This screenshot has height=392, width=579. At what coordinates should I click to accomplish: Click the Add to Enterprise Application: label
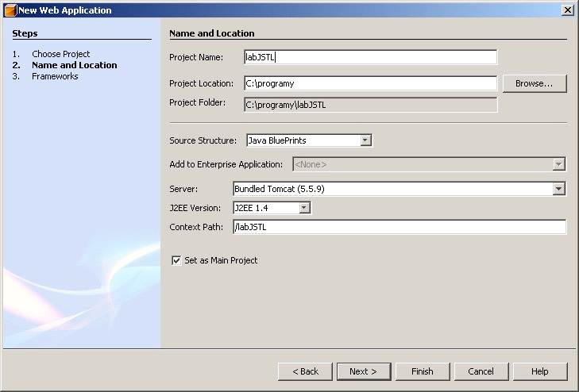point(226,164)
